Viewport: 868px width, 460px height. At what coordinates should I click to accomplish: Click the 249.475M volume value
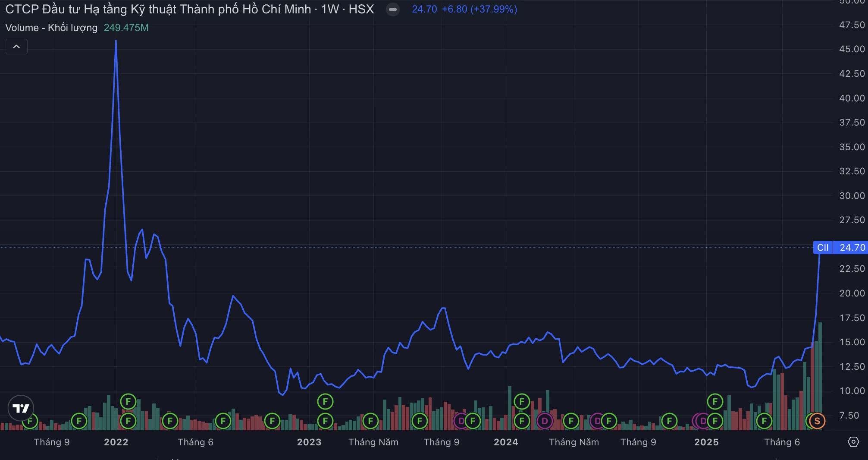(x=126, y=28)
